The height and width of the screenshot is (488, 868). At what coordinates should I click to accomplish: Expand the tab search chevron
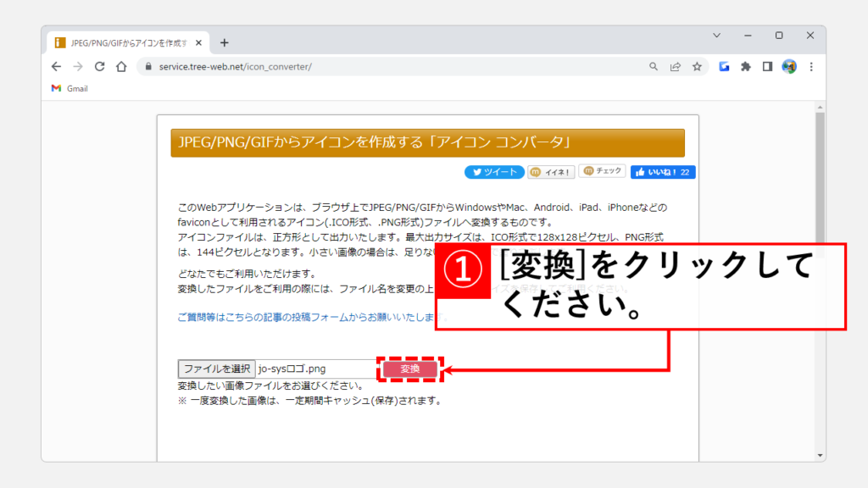[716, 36]
